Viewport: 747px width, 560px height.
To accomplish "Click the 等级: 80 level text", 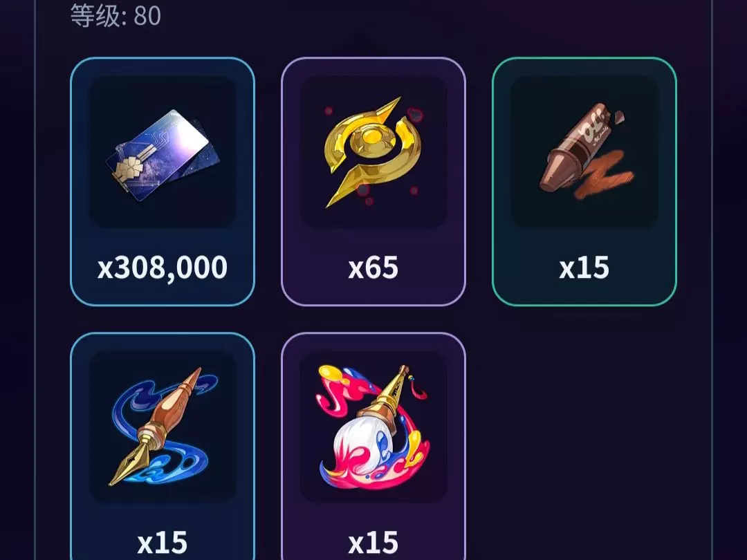I will [116, 15].
